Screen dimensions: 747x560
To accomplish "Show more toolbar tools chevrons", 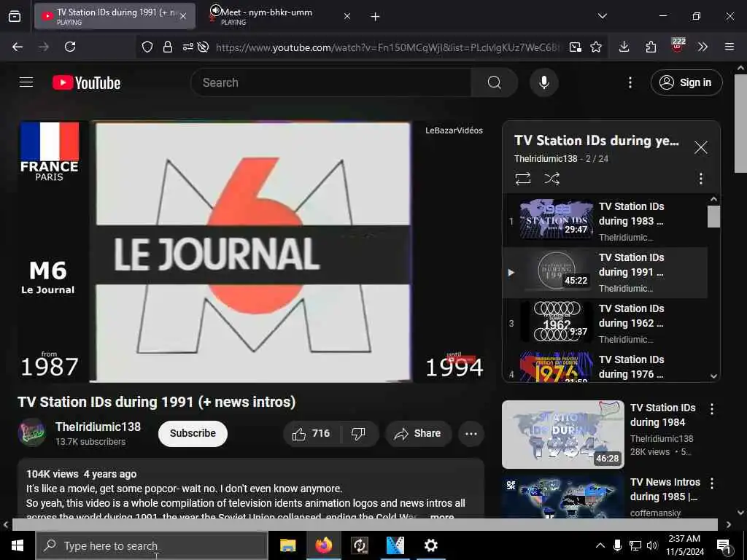I will pos(703,47).
